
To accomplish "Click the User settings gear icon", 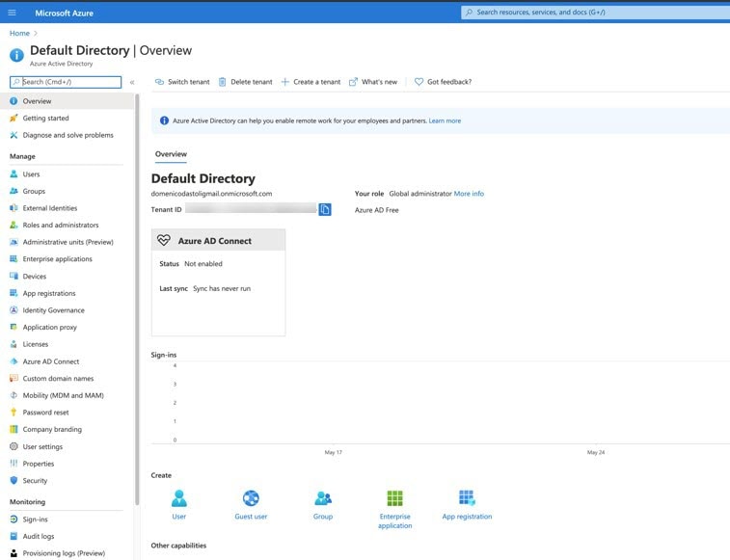I will [14, 446].
